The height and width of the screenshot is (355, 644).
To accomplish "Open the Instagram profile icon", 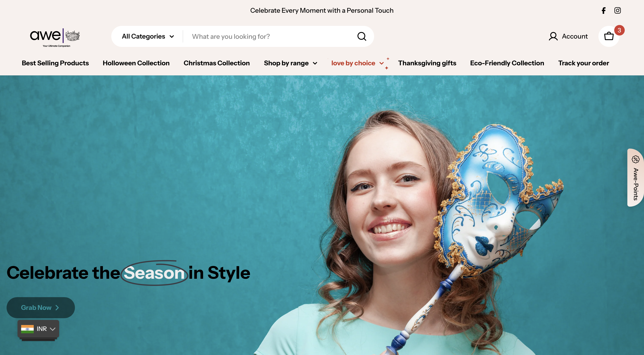I will [x=617, y=11].
